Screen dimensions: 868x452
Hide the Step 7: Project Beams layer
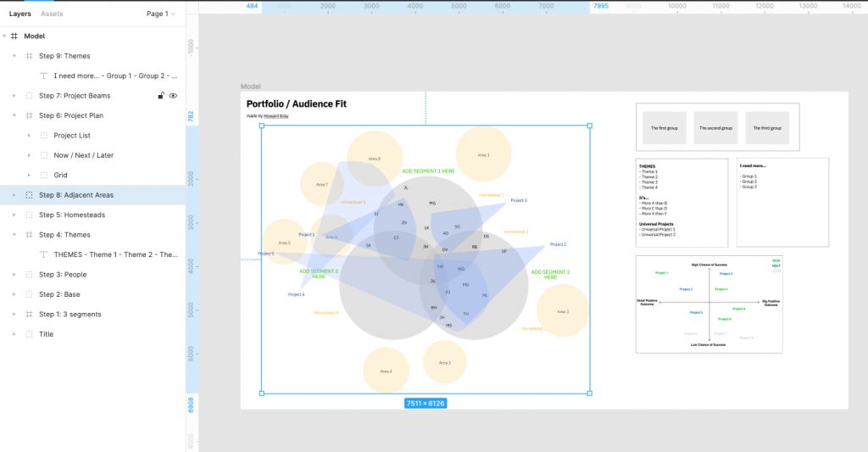tap(173, 96)
